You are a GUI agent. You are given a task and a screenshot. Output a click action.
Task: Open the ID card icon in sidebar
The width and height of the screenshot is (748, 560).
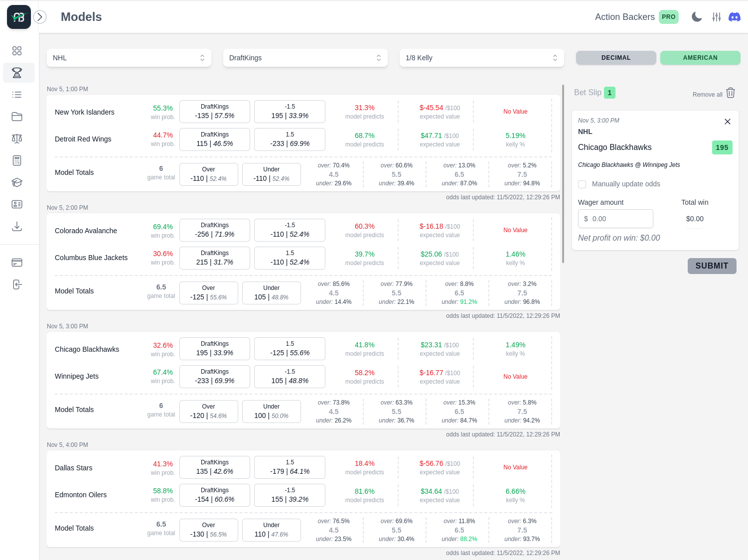click(x=17, y=204)
